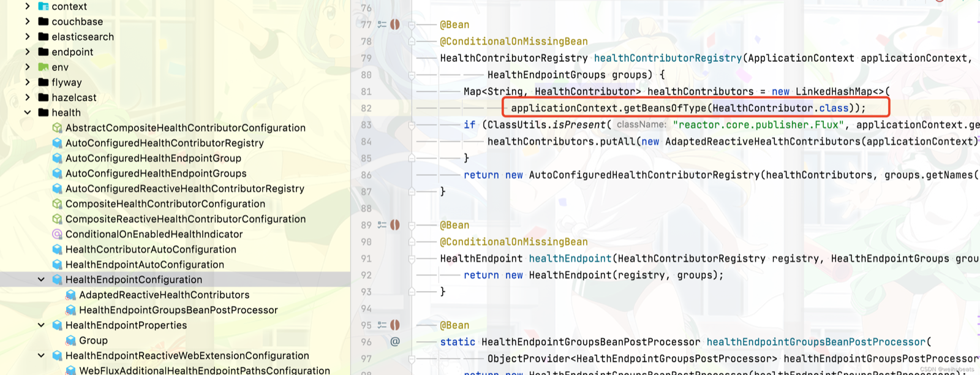Click AutoConfiguredHealthContributorRegistry class icon
The width and height of the screenshot is (980, 375).
click(57, 143)
